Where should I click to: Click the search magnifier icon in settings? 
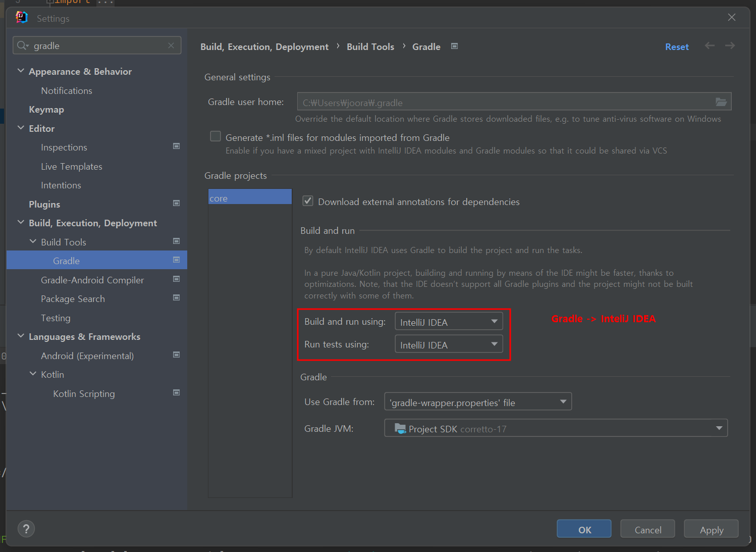[x=23, y=45]
